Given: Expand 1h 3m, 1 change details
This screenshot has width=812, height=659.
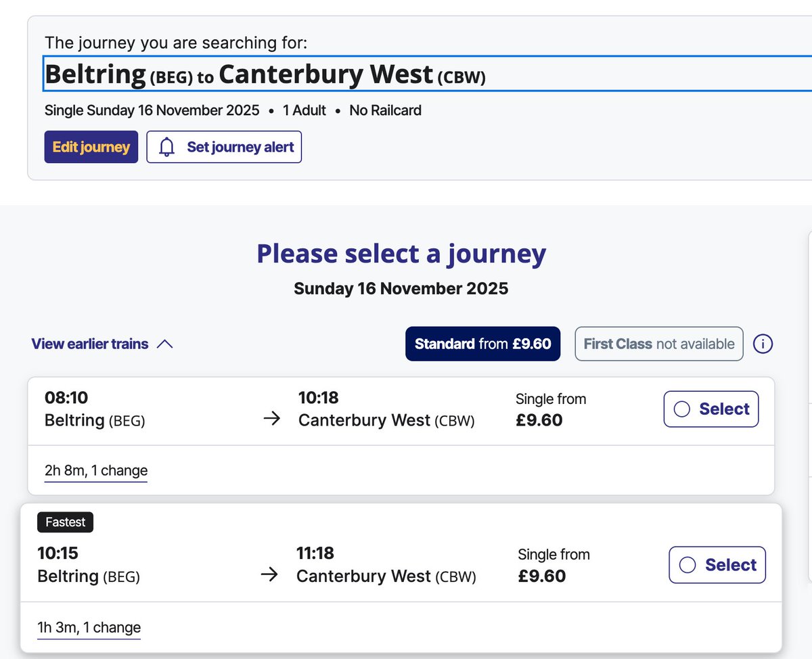Looking at the screenshot, I should (89, 627).
